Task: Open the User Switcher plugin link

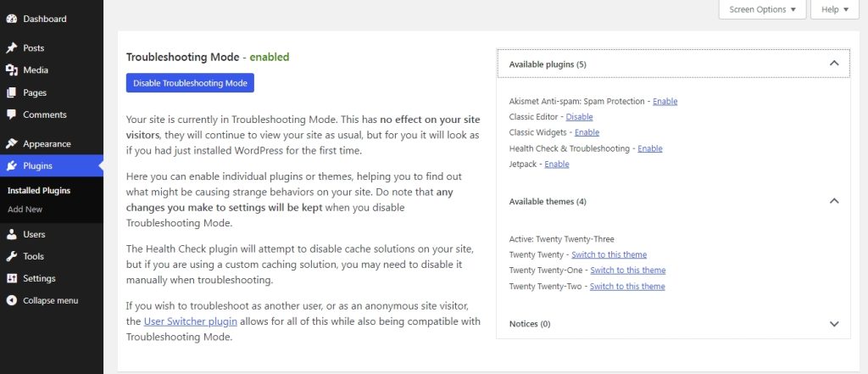Action: pos(191,321)
